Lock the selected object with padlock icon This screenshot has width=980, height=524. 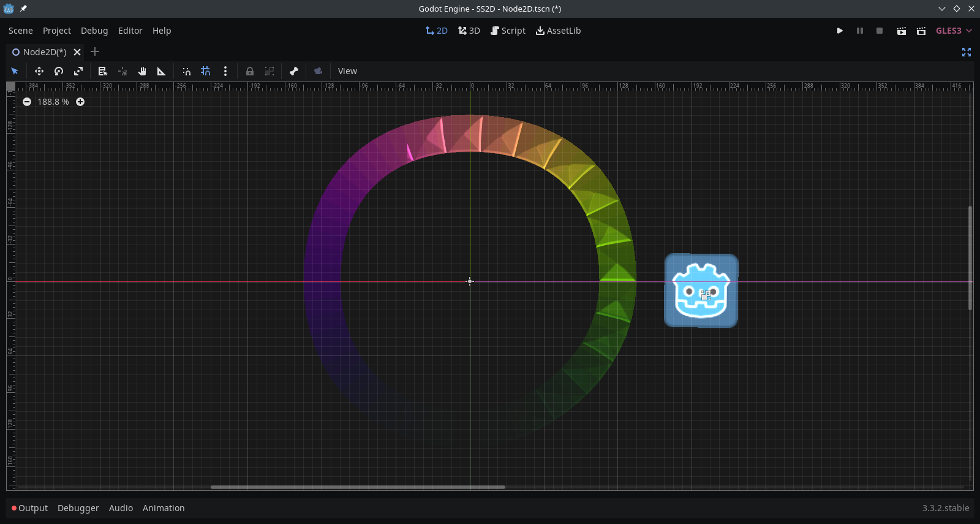pos(250,71)
